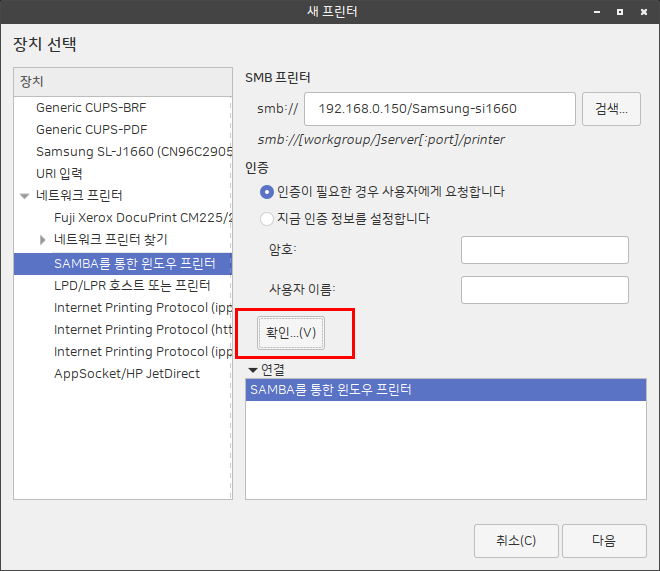Choose AppSocket/HP JetDirect entry
The width and height of the screenshot is (660, 571).
(x=127, y=373)
